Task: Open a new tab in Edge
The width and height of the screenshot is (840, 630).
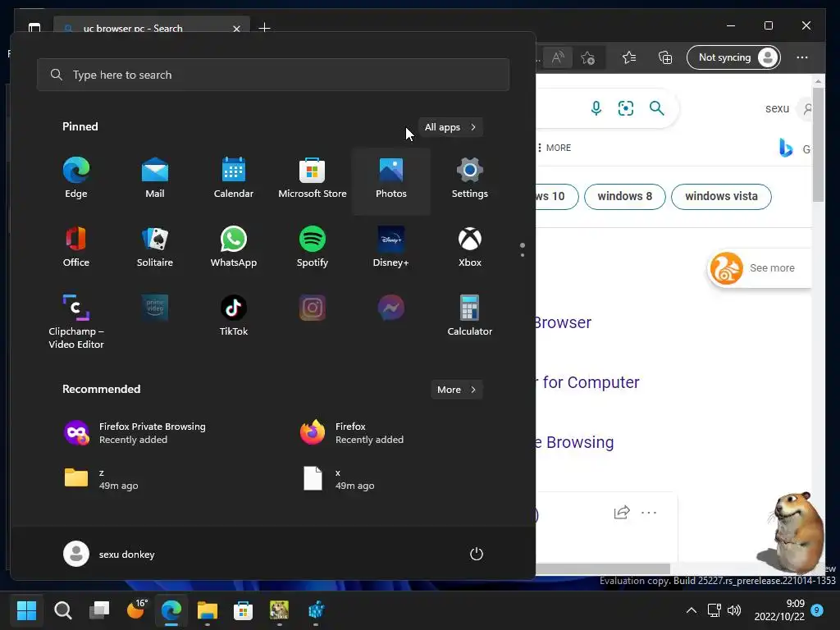Action: click(264, 28)
